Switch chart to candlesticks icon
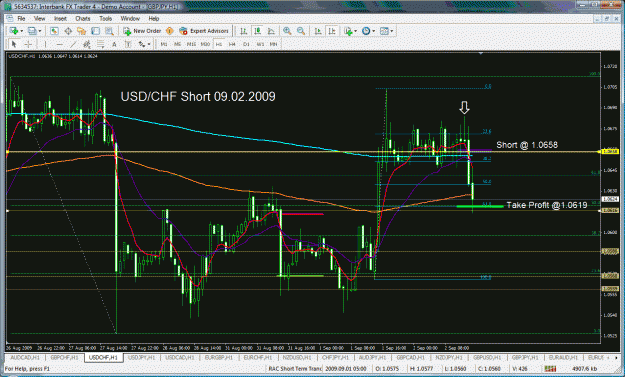The width and height of the screenshot is (625, 377). coord(257,31)
